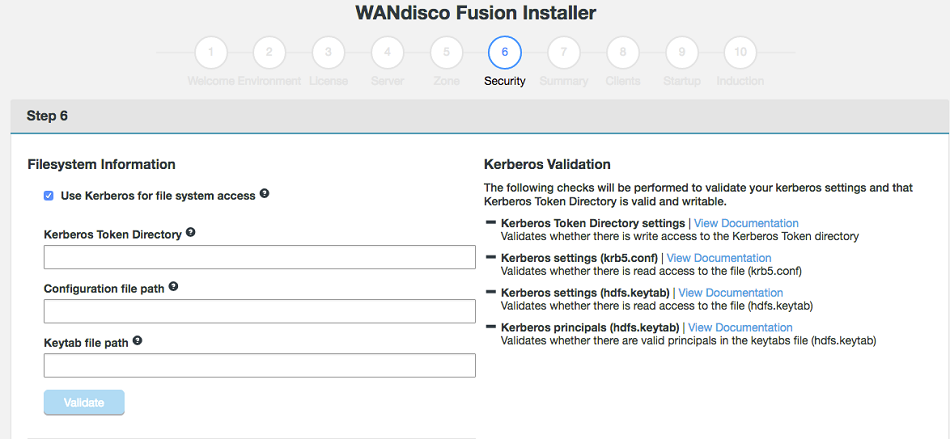950x439 pixels.
Task: Focus the Keytab file path input field
Action: pyautogui.click(x=259, y=366)
